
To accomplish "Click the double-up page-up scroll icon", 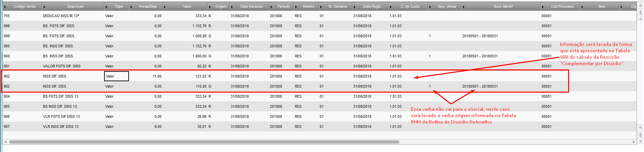I will coord(640,12).
